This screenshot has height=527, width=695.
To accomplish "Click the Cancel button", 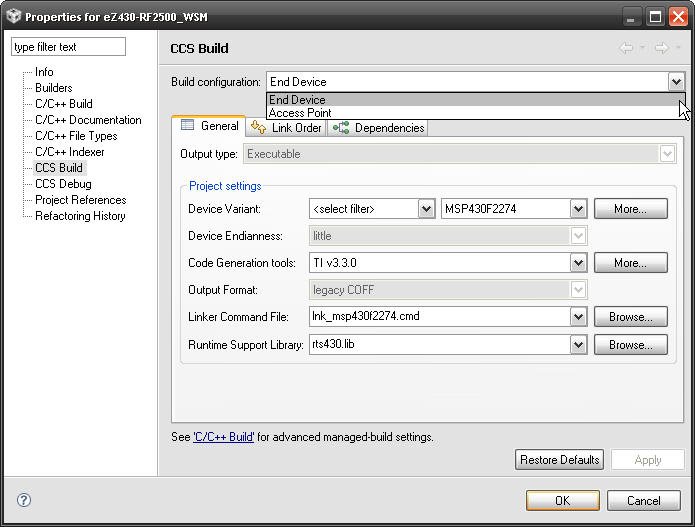I will click(x=644, y=501).
